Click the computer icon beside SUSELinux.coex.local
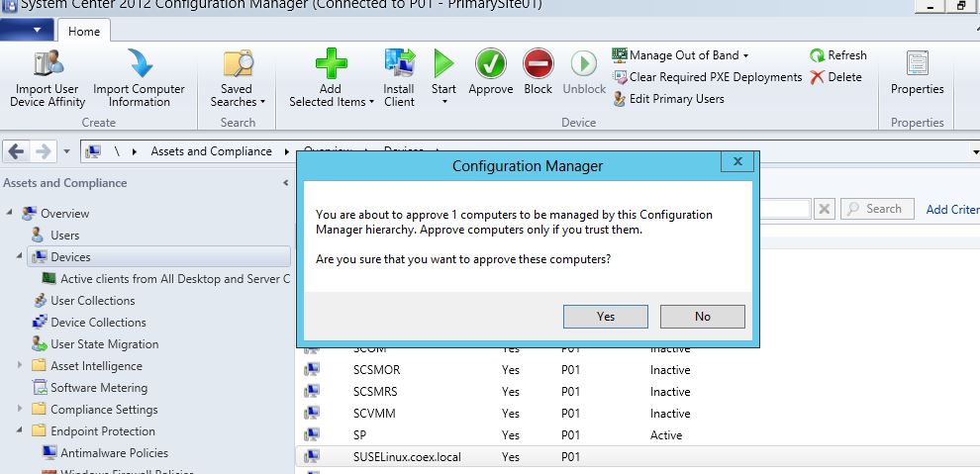The width and height of the screenshot is (980, 474). click(311, 456)
